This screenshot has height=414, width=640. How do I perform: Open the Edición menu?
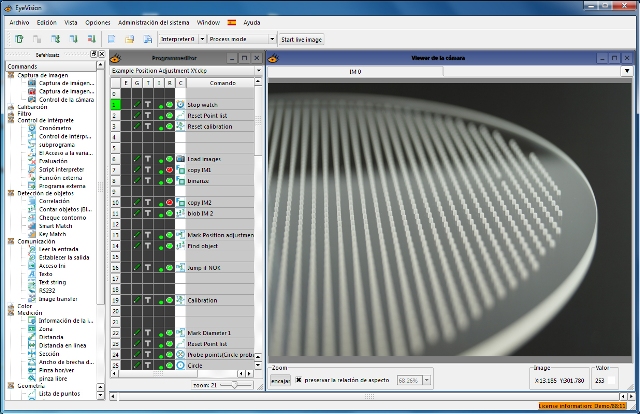[47, 22]
